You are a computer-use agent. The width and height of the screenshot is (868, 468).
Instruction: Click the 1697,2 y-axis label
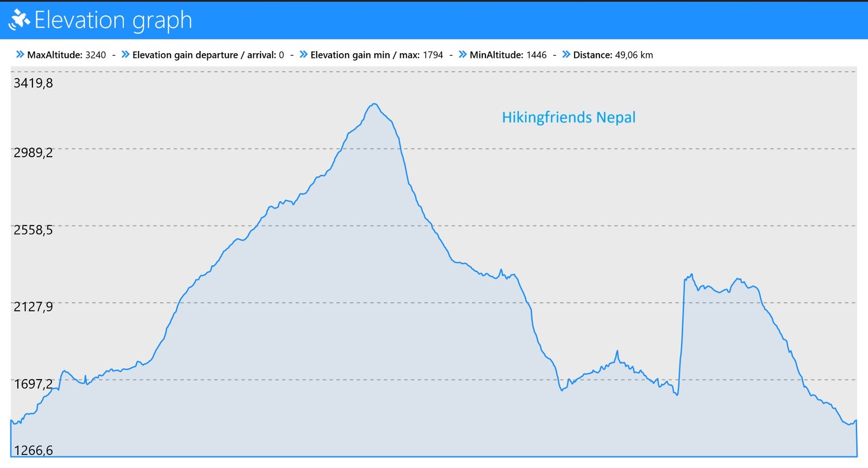pyautogui.click(x=33, y=384)
